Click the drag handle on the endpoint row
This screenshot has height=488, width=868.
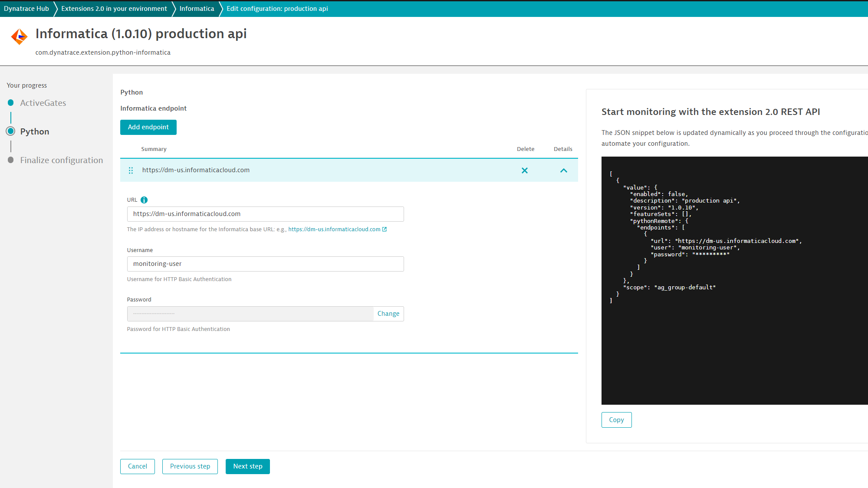(x=131, y=170)
